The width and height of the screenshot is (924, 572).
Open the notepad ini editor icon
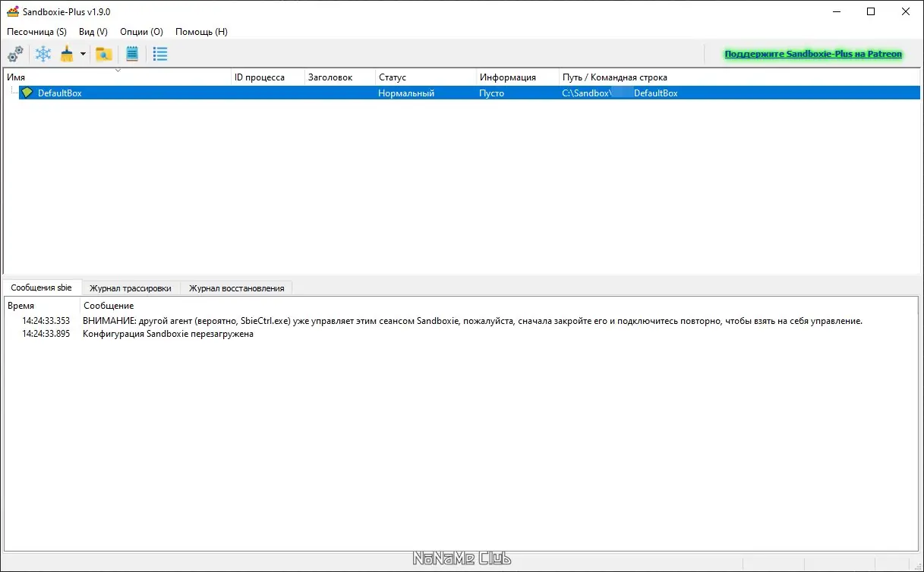[x=132, y=54]
